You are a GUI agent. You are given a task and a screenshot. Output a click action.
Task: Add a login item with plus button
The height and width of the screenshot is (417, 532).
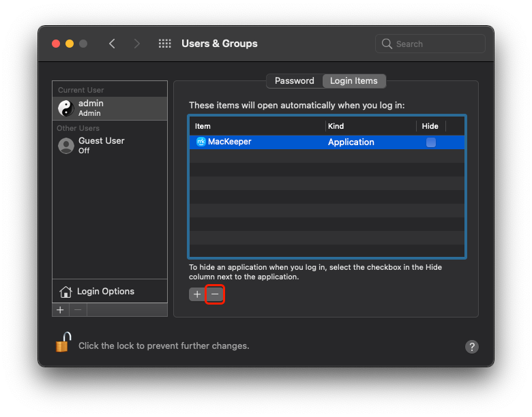[x=197, y=294]
